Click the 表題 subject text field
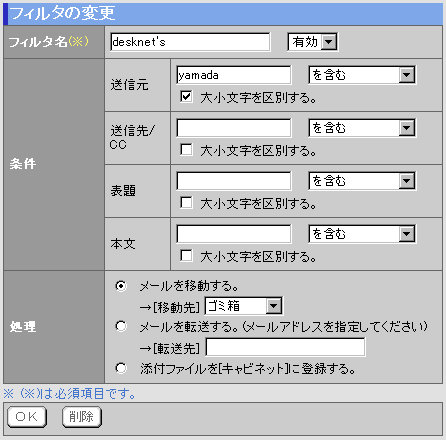Screen dimensions: 446x440 click(234, 181)
